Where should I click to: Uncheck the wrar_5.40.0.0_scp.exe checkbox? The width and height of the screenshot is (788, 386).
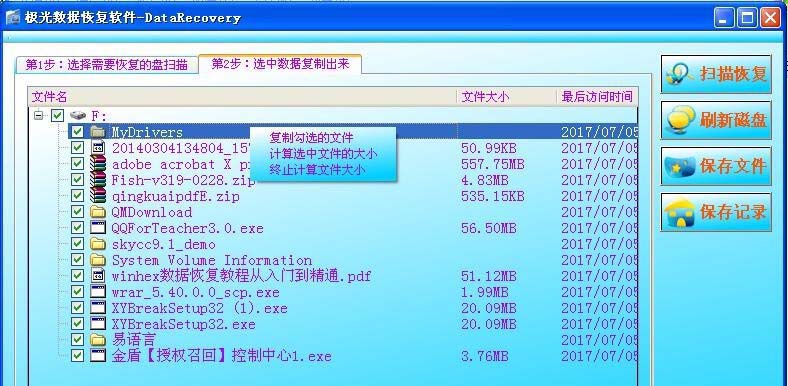pyautogui.click(x=77, y=292)
